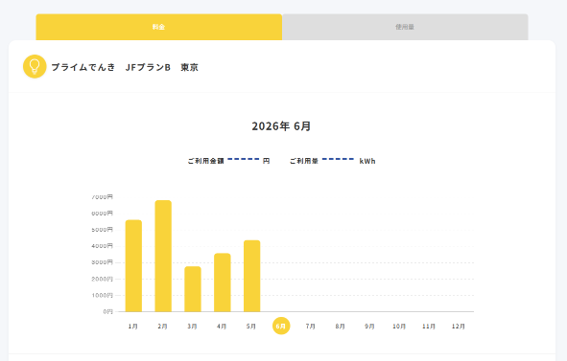The image size is (567, 361).
Task: Choose 9月 on the month axis
Action: [370, 326]
